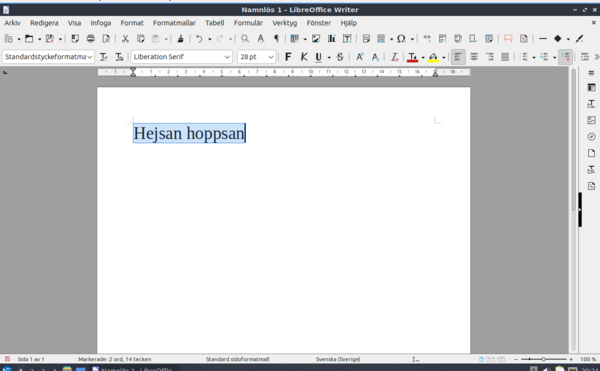Click the diamond Basic Shapes icon
The width and height of the screenshot is (600, 371).
[558, 39]
